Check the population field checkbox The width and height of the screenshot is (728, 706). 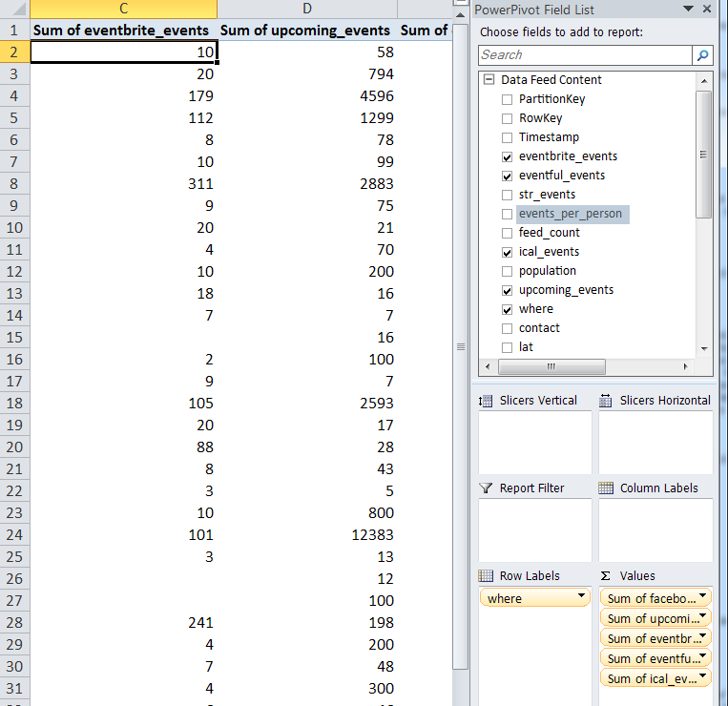507,271
